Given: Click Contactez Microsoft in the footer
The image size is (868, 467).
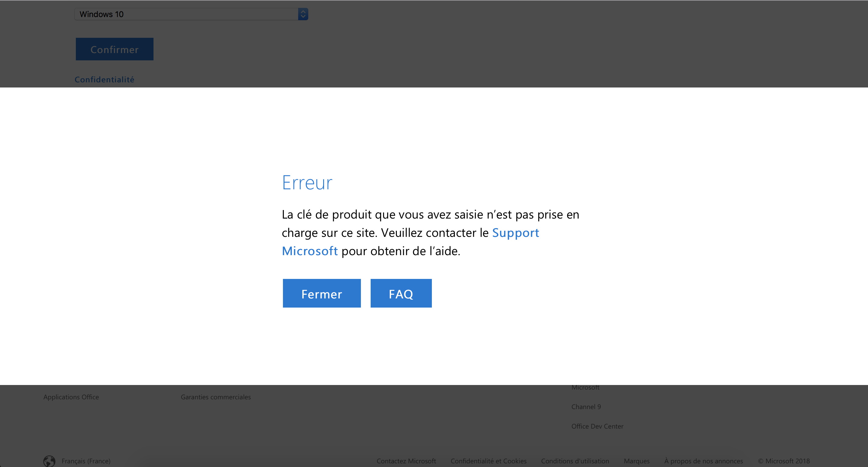Looking at the screenshot, I should click(x=406, y=461).
